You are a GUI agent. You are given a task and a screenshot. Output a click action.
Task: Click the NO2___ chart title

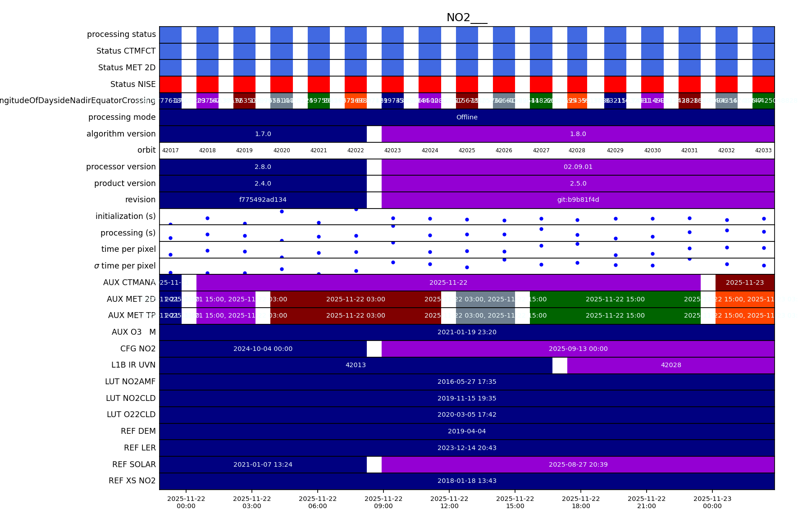click(x=466, y=18)
